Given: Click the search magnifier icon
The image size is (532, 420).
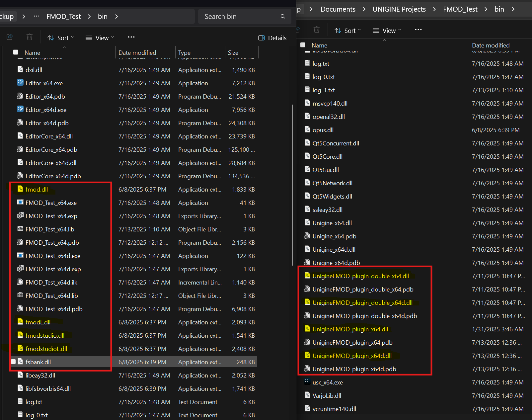Looking at the screenshot, I should point(283,17).
